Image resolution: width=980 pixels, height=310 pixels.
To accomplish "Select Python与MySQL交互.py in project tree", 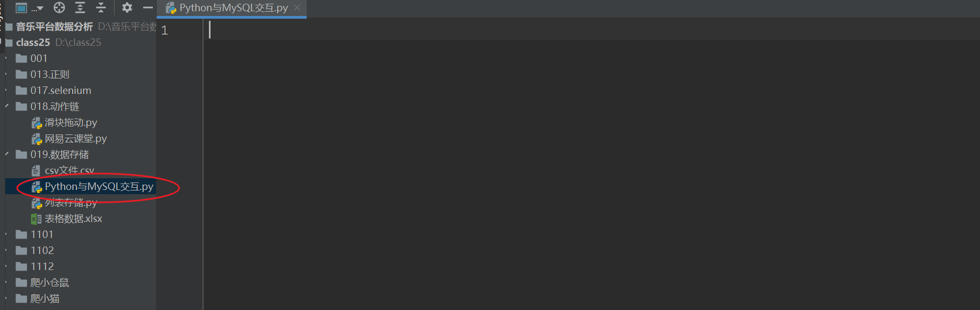I will coord(99,187).
